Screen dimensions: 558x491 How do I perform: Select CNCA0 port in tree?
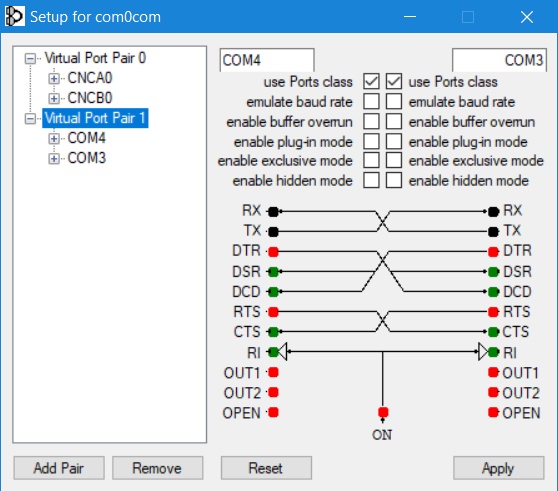pos(90,78)
